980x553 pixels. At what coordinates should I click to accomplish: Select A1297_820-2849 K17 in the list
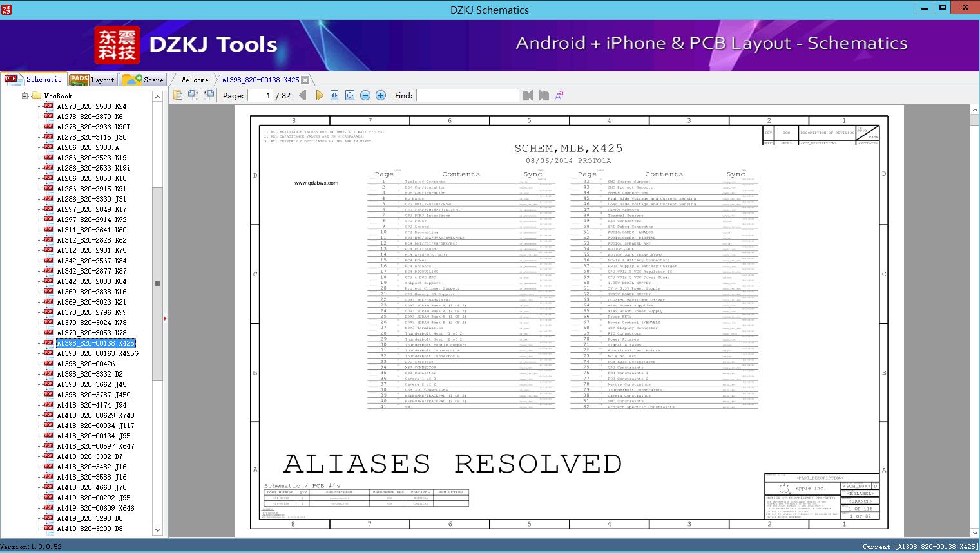[x=91, y=209]
